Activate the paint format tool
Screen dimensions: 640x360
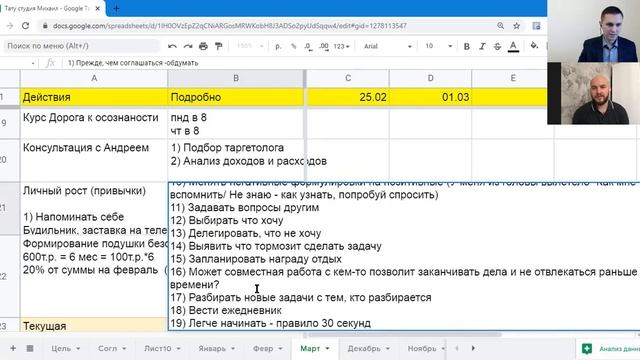tap(219, 46)
